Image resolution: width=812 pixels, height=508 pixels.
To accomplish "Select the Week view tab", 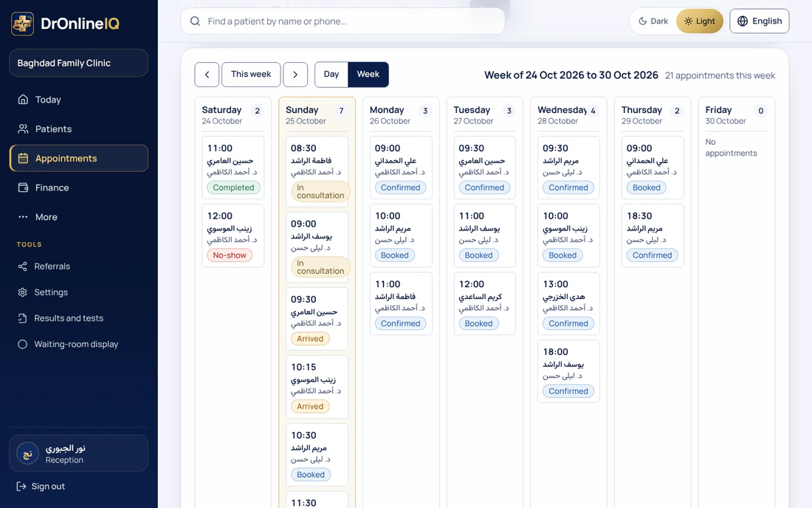I will 368,75.
